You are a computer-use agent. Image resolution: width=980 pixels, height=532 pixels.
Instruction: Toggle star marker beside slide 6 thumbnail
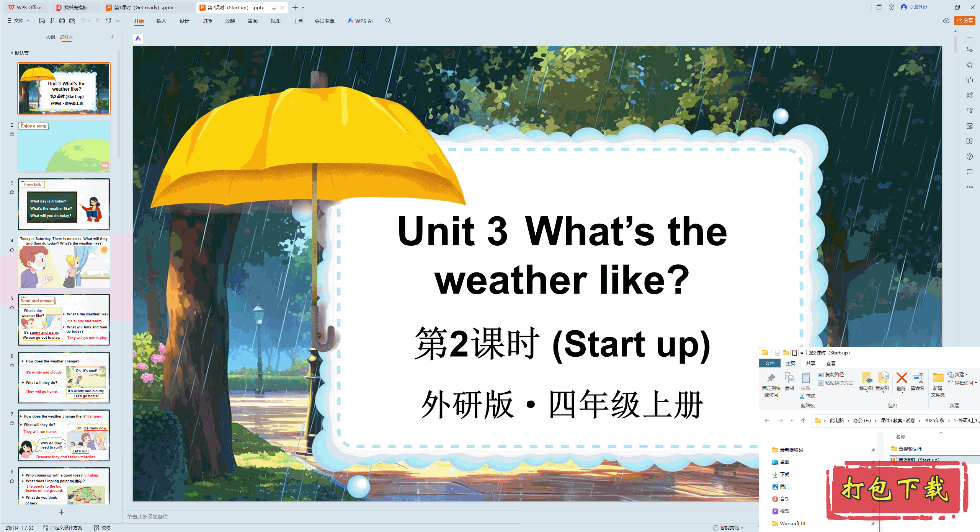click(12, 366)
